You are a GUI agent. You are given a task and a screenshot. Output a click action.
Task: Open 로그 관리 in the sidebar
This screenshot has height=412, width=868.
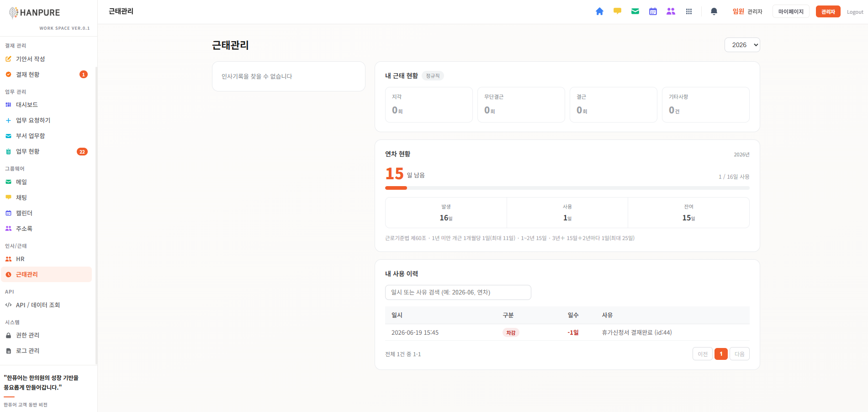tap(47, 351)
